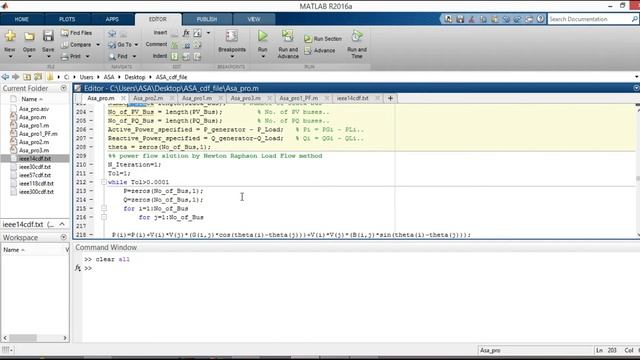The image size is (640, 360).
Task: Click the help question mark icon
Action: tap(540, 19)
